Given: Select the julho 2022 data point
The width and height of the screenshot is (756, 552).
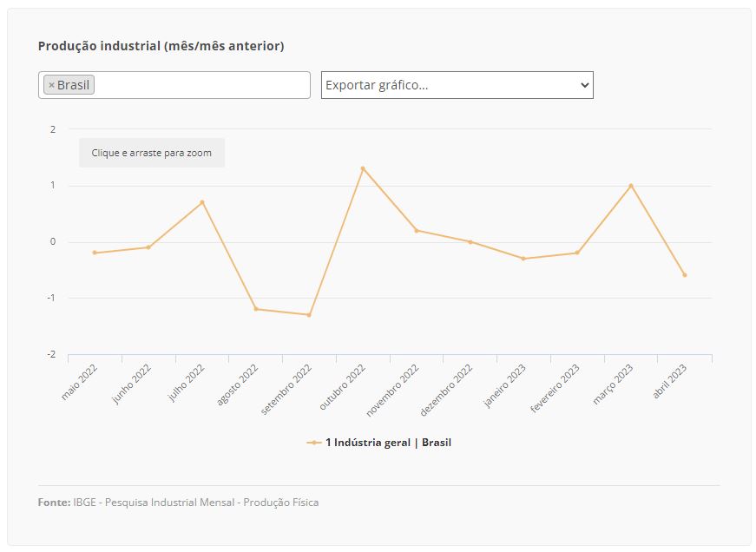Looking at the screenshot, I should click(x=202, y=202).
